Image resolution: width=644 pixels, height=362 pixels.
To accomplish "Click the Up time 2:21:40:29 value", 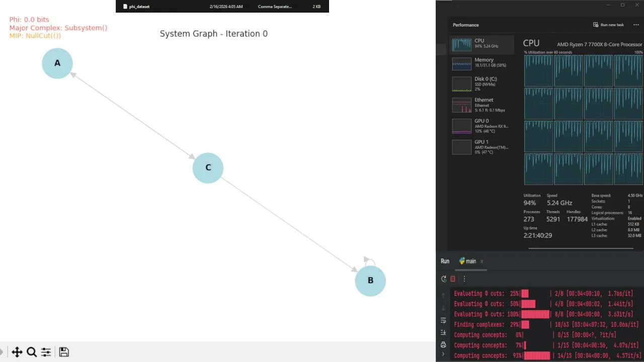I will [x=538, y=235].
